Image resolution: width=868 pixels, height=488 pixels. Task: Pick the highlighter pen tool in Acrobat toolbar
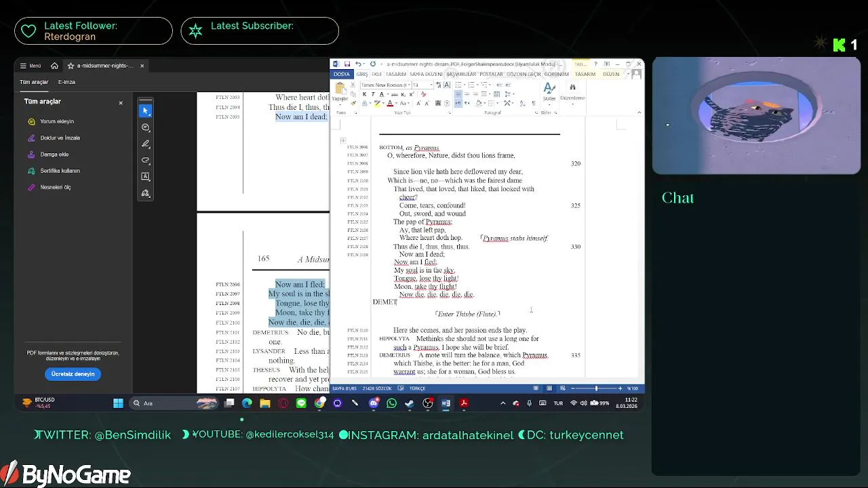coord(145,144)
